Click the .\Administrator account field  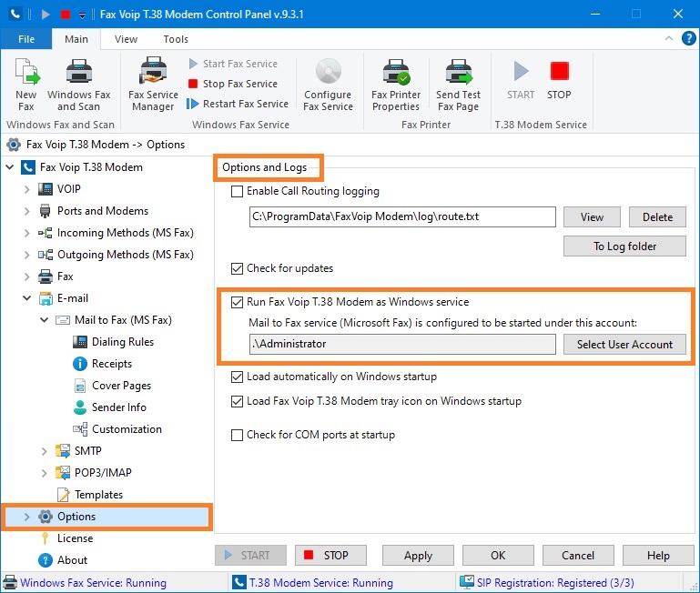coord(402,344)
